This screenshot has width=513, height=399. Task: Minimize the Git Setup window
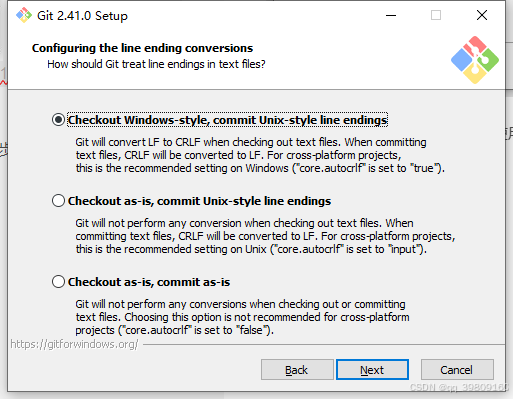[x=391, y=15]
